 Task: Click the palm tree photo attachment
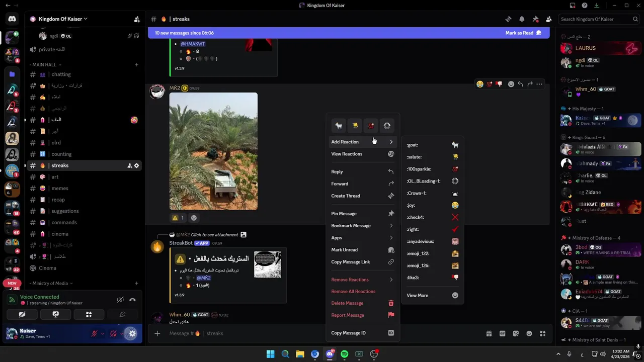pos(213,151)
